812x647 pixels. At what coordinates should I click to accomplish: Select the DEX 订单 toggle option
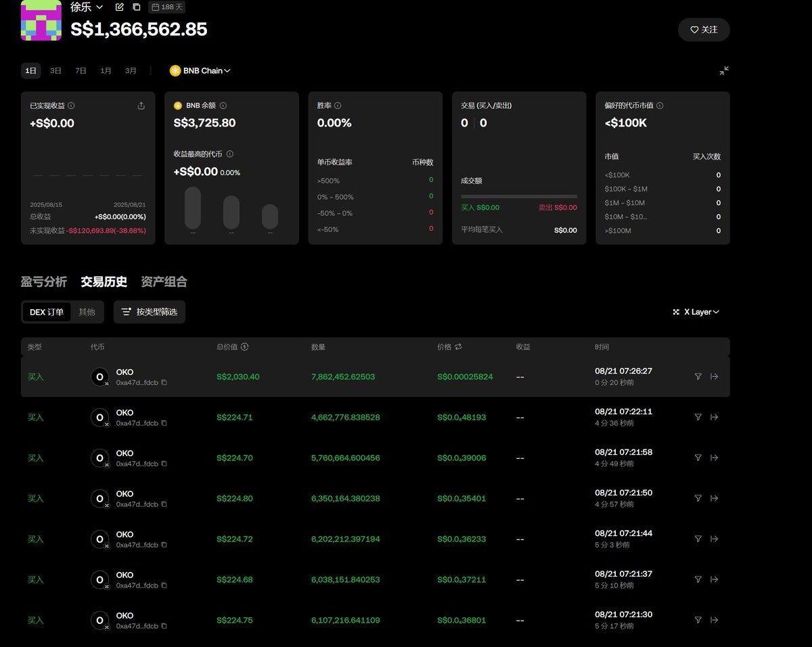[47, 312]
